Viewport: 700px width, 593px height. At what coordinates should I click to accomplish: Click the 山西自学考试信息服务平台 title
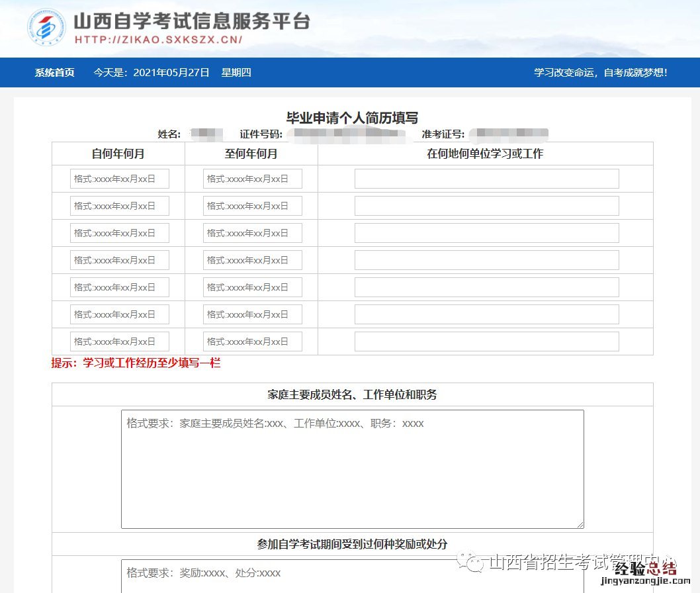(x=191, y=21)
